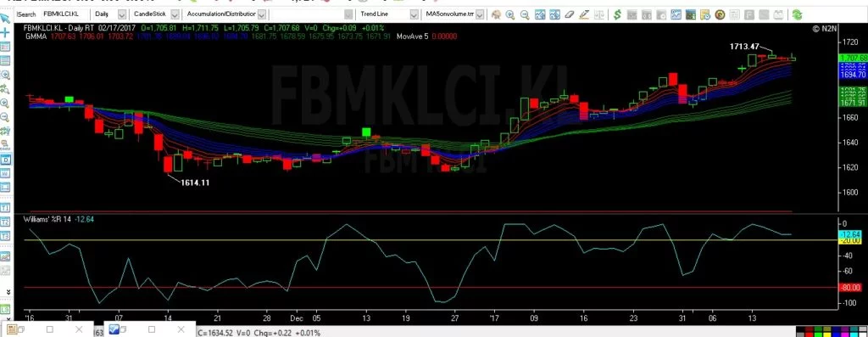Open the CandleStick chart type dropdown
Screen dimensions: 868x337
(175, 14)
